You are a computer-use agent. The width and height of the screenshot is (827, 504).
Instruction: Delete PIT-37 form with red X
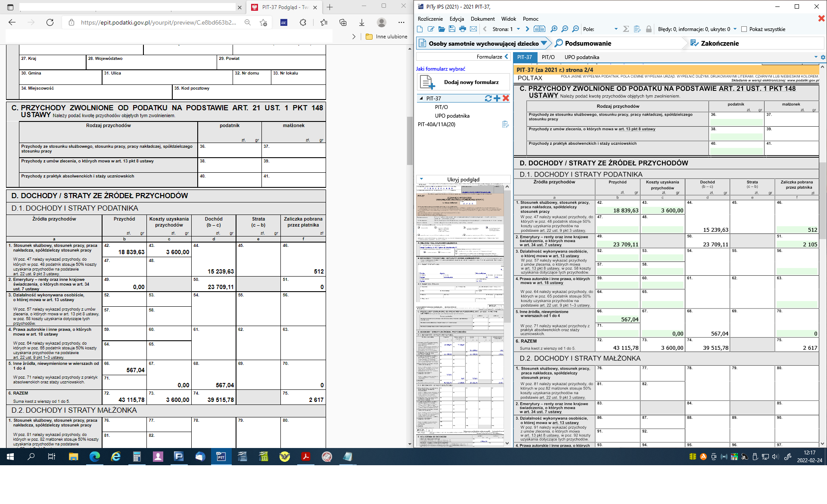click(x=506, y=98)
